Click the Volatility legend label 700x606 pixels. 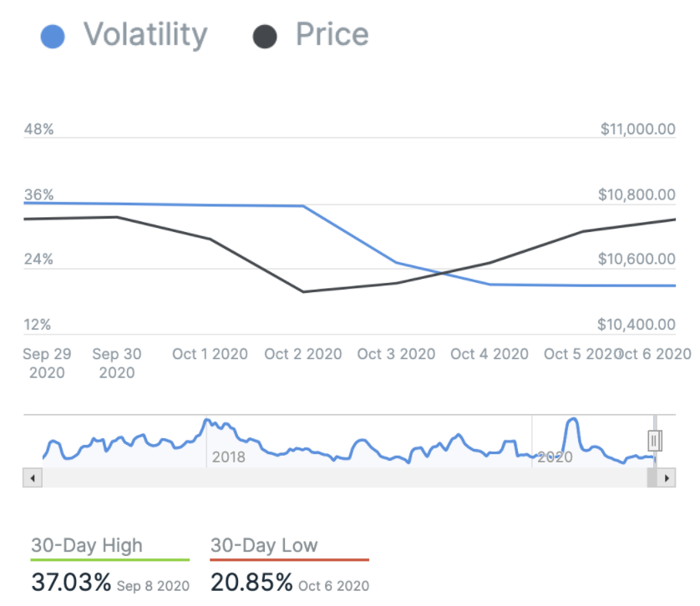pos(145,35)
